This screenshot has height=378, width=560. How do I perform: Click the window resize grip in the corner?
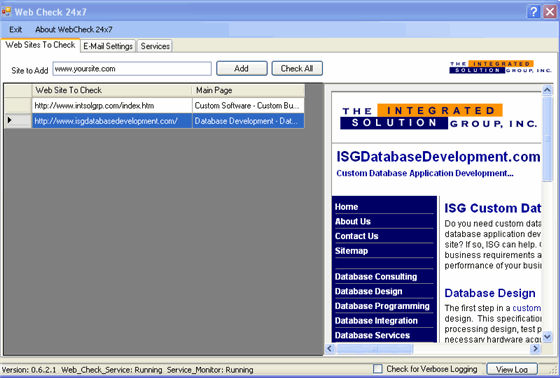(x=553, y=371)
